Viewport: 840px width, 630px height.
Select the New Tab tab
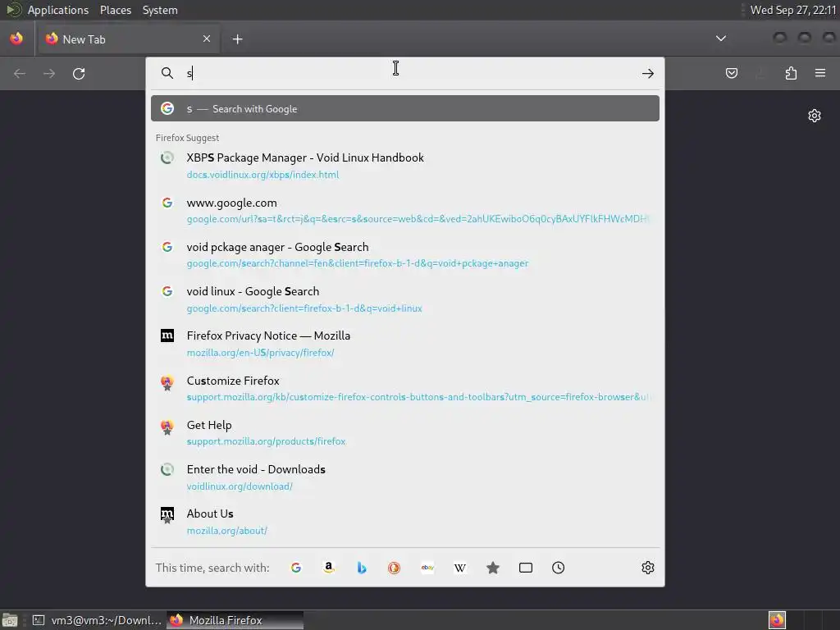[127, 39]
